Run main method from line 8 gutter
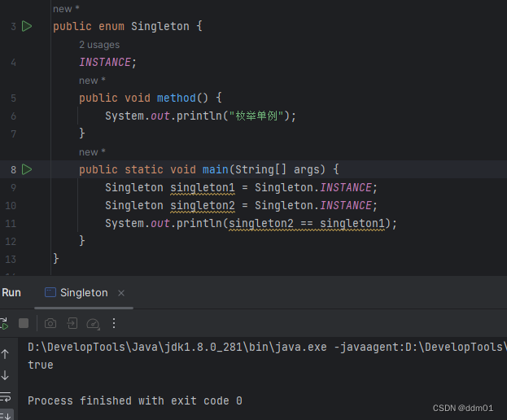 coord(27,169)
